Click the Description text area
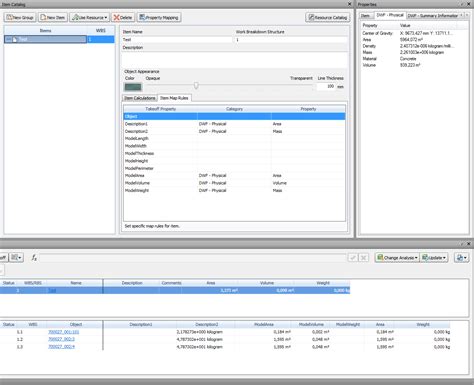The height and width of the screenshot is (385, 474). pos(235,59)
